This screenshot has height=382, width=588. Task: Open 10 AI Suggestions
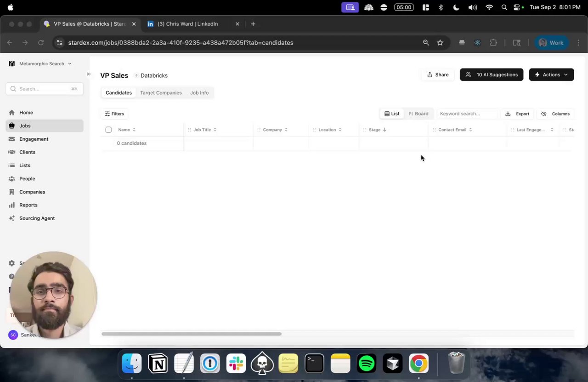(x=492, y=74)
